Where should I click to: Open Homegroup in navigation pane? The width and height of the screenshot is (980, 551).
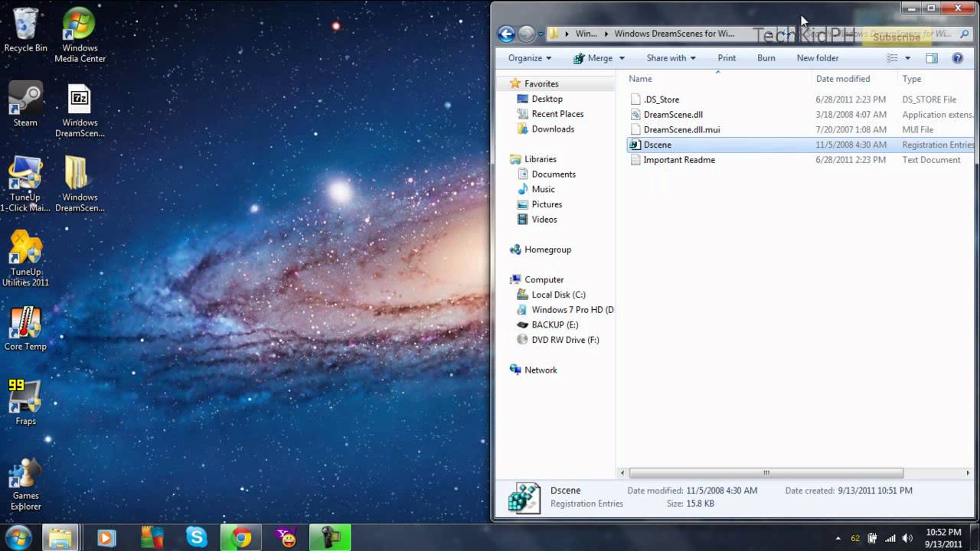(x=547, y=249)
